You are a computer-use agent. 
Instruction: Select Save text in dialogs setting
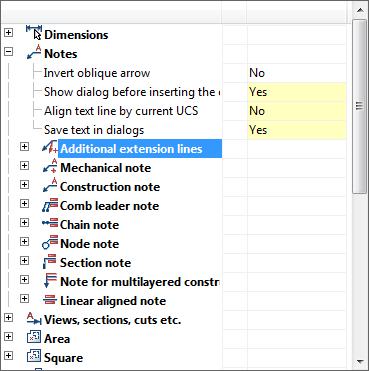[x=94, y=130]
